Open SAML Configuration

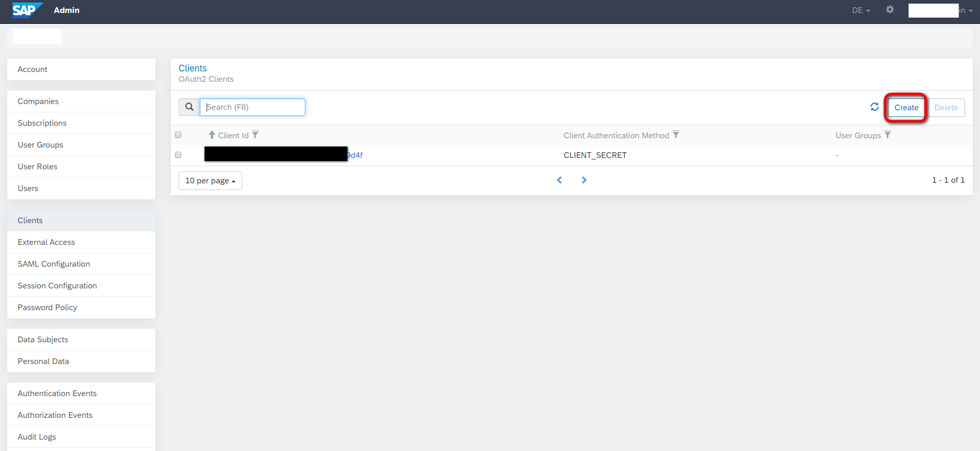point(81,264)
